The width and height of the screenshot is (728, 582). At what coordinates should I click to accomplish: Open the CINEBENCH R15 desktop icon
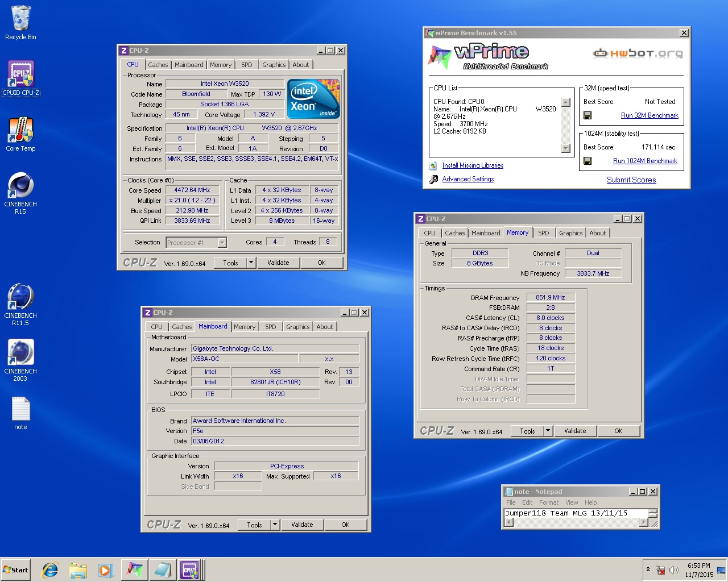pos(20,193)
